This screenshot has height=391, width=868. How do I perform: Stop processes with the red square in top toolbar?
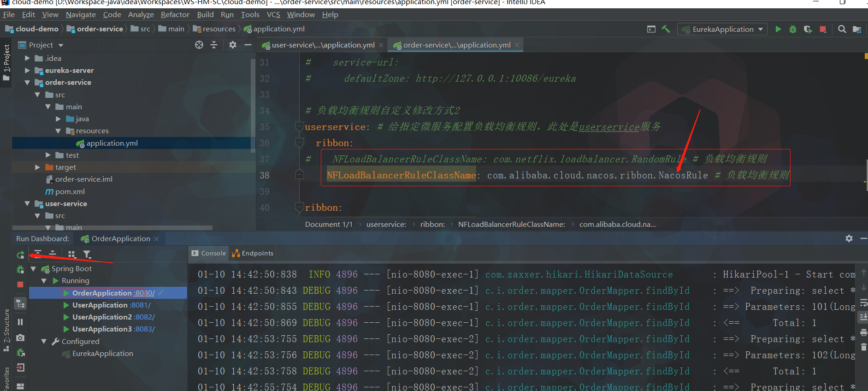[x=823, y=29]
